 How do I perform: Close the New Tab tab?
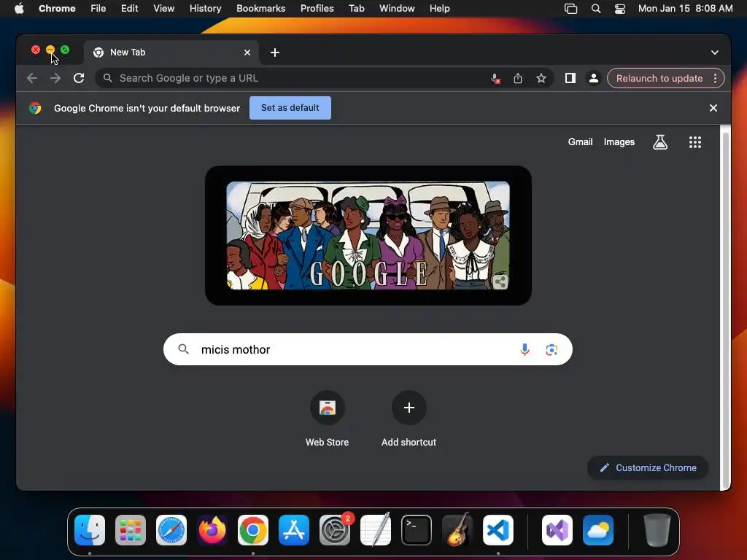tap(247, 52)
